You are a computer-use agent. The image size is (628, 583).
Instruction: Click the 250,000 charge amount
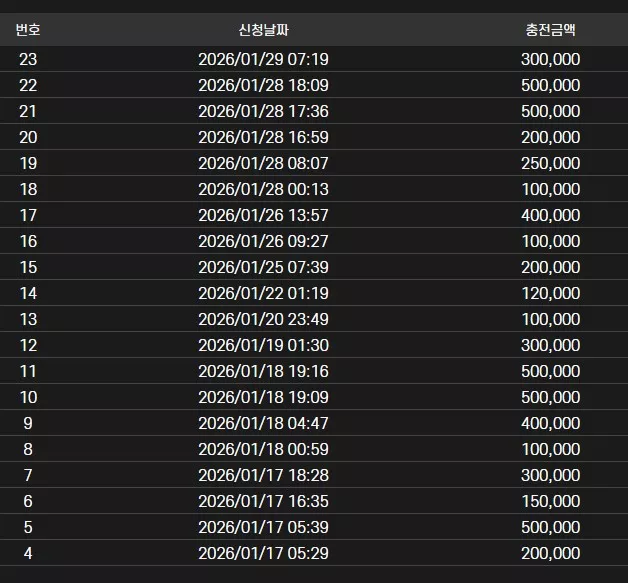pyautogui.click(x=551, y=163)
